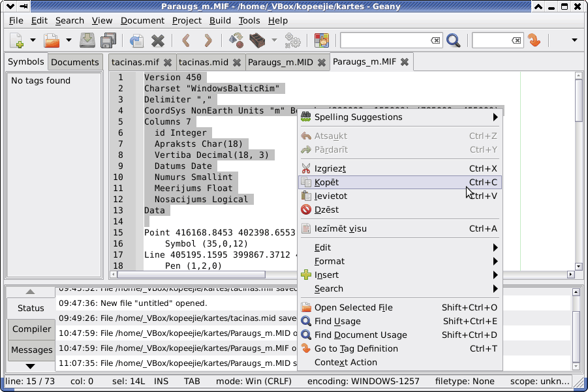Image resolution: width=588 pixels, height=392 pixels.
Task: Switch to the Documents sidebar tab
Action: coord(75,62)
